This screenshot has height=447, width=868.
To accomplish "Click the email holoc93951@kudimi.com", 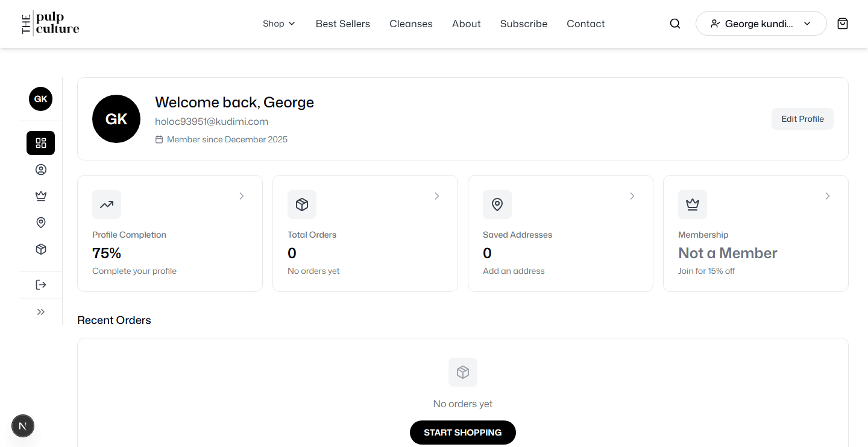I will coord(212,121).
